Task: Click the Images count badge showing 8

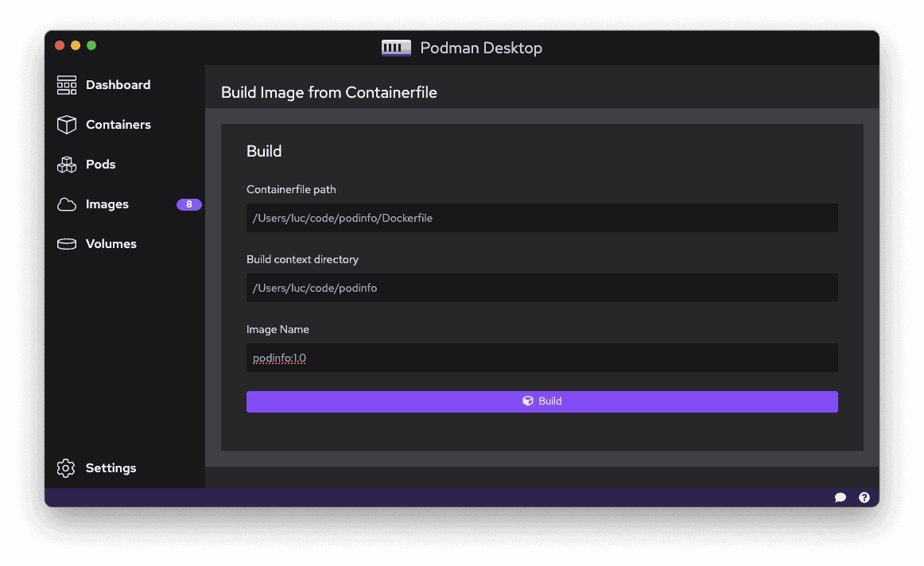Action: [189, 204]
